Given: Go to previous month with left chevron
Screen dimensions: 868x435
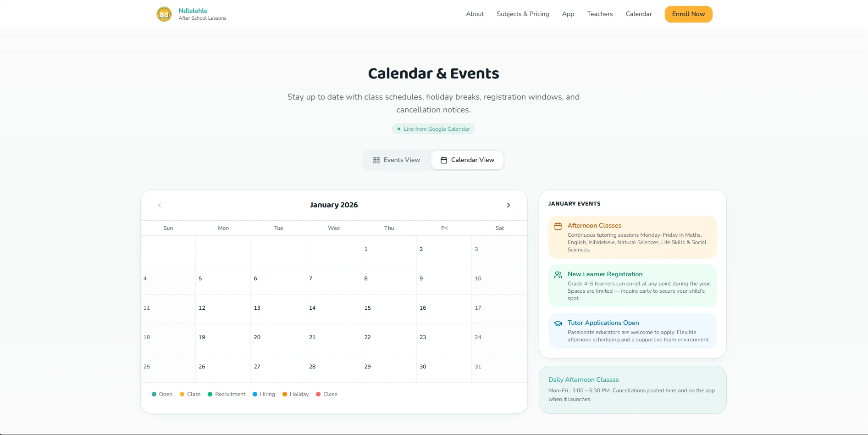Looking at the screenshot, I should [x=160, y=205].
